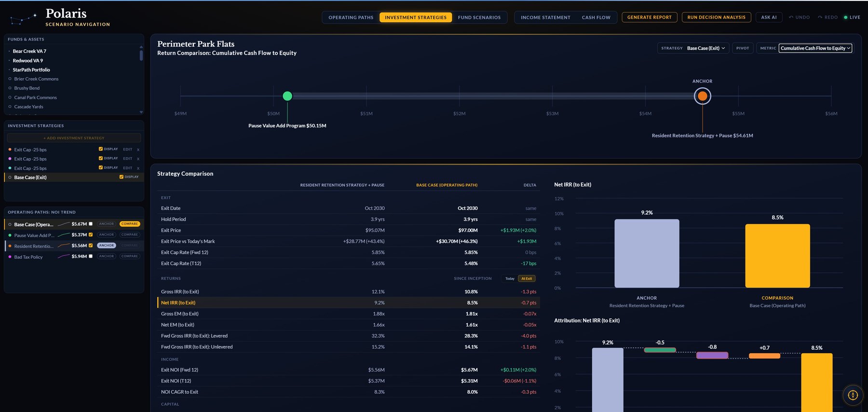Screen dimensions: 868x412
Task: Open the Metric Cumulative Cash Flow dropdown
Action: pyautogui.click(x=815, y=48)
